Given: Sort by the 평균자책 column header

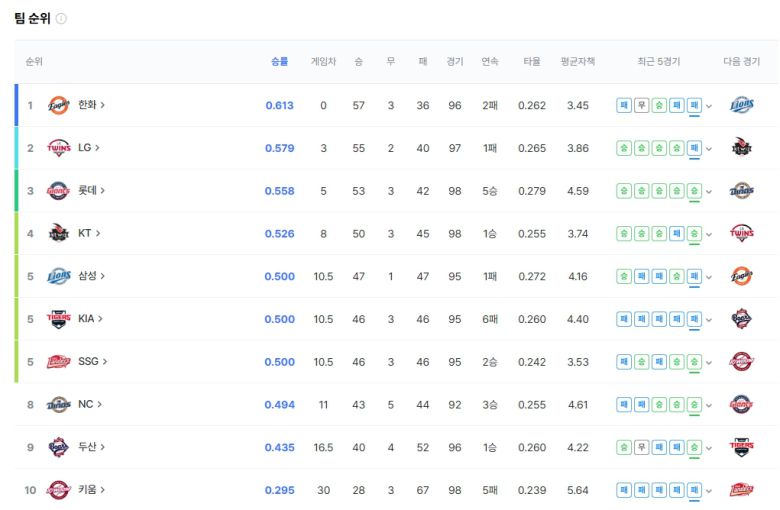Looking at the screenshot, I should tap(577, 62).
